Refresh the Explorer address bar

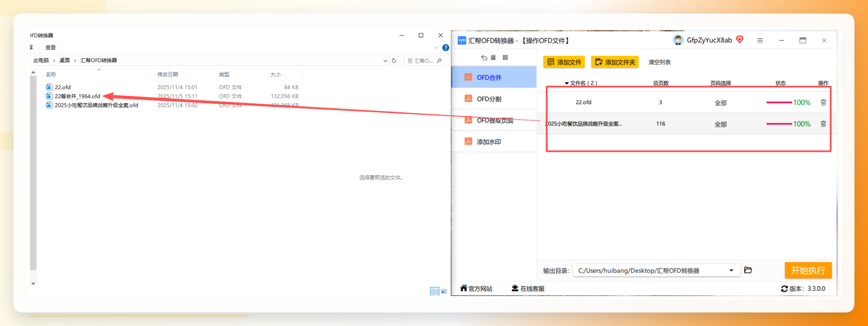(394, 61)
